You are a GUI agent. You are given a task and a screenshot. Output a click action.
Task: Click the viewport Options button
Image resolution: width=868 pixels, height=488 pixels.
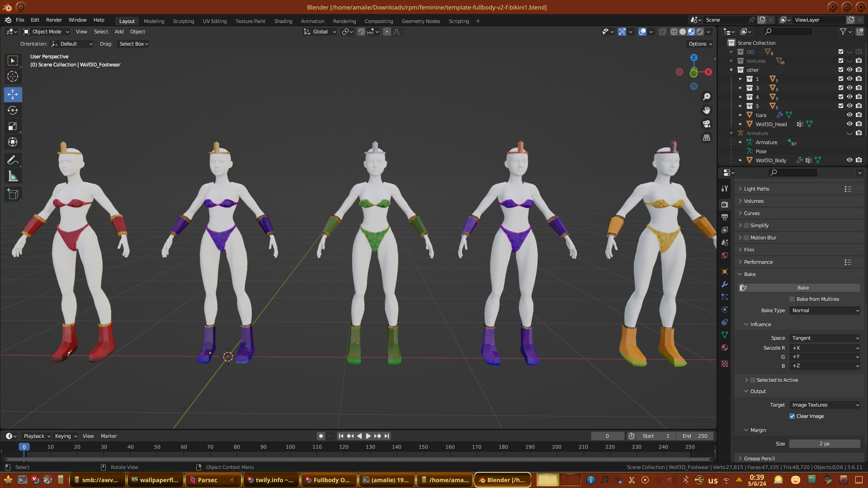click(700, 44)
